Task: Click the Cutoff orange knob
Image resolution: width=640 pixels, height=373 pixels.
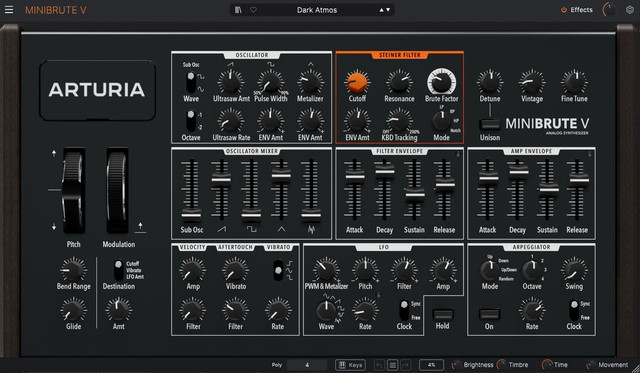Action: pos(357,82)
